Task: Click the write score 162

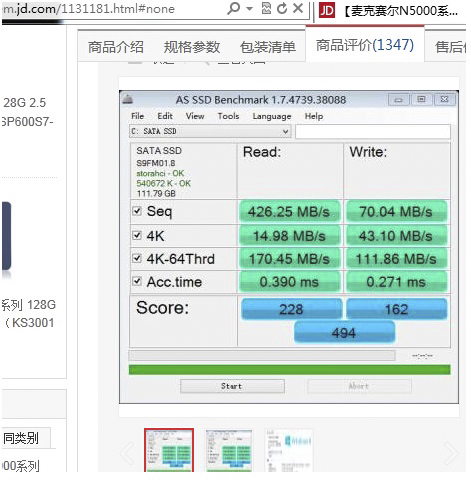Action: pyautogui.click(x=396, y=309)
